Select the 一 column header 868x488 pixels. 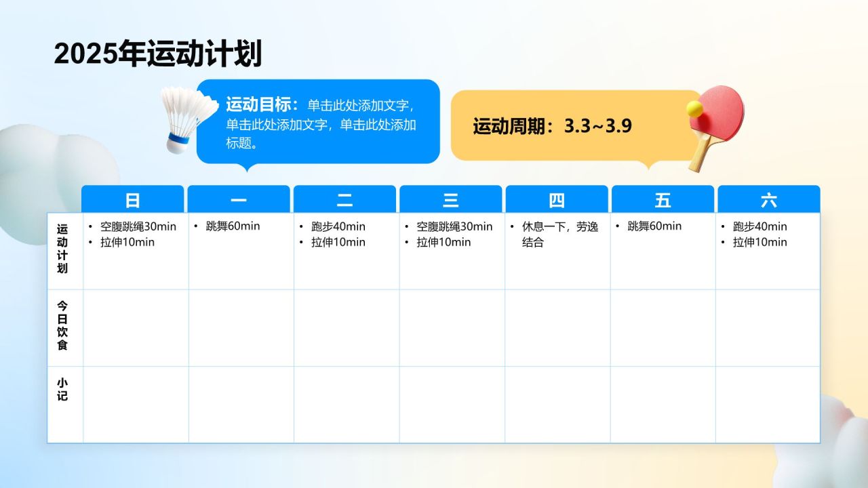[x=239, y=199]
